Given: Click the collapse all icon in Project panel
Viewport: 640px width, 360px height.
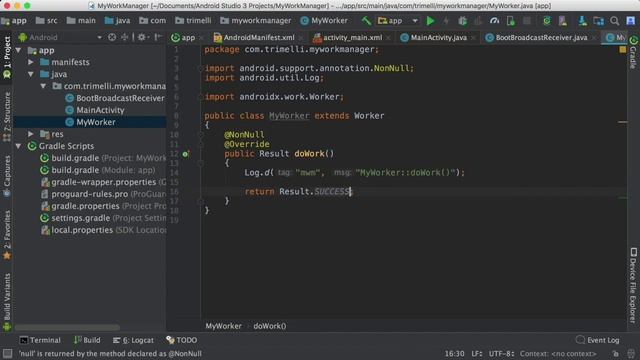Looking at the screenshot, I should click(x=124, y=37).
